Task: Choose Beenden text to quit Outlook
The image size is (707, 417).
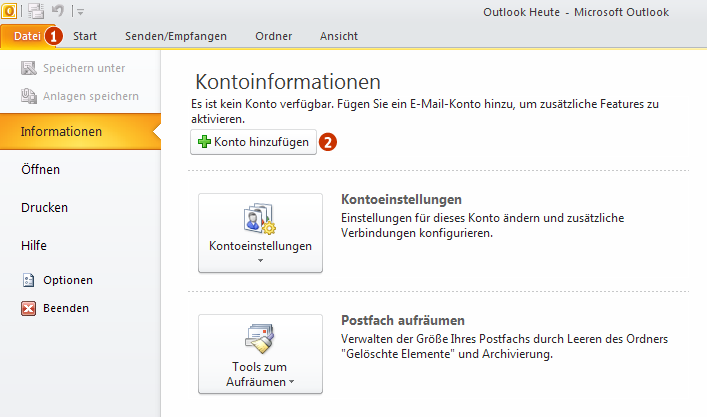Action: click(x=66, y=308)
